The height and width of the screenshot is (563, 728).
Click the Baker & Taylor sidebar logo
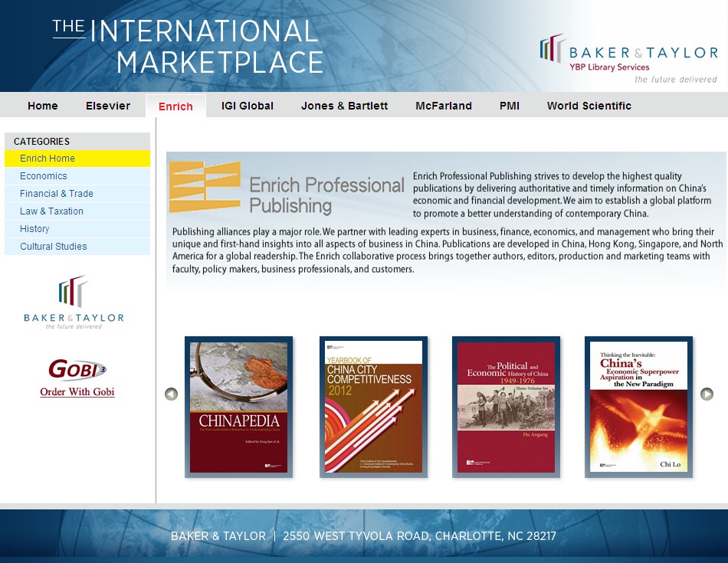click(x=74, y=302)
